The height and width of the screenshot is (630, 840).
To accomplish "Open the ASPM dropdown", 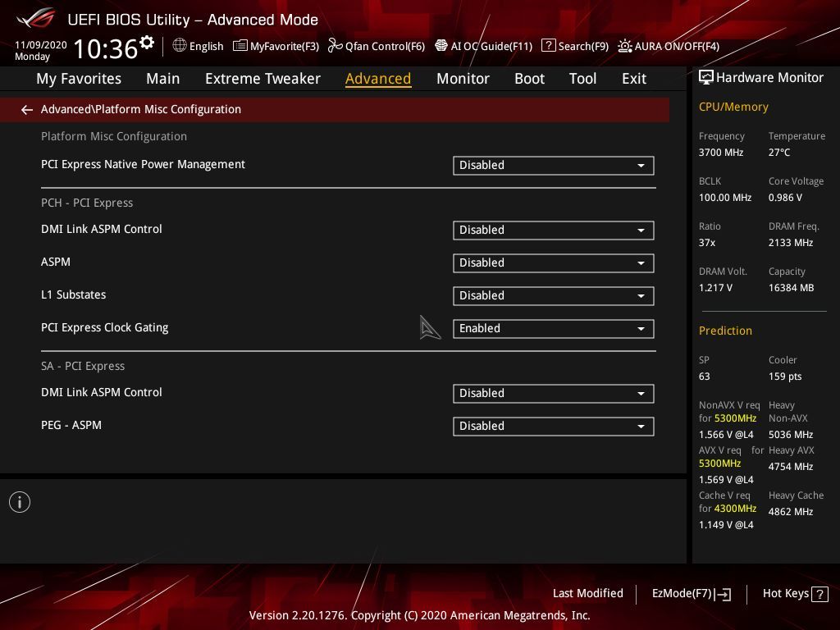I will pos(554,263).
